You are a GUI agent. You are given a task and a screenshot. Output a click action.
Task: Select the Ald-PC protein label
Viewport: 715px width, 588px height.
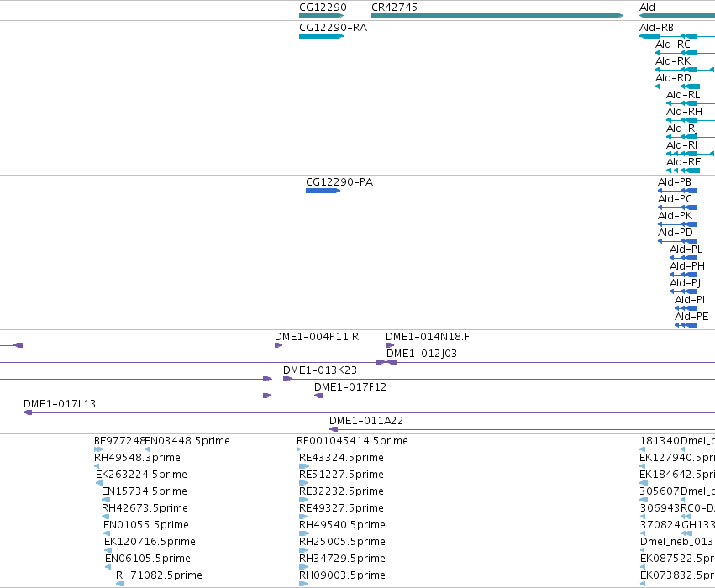click(675, 199)
